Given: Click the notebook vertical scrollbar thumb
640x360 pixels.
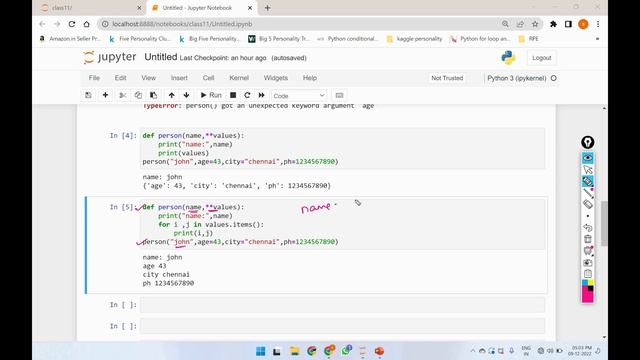Looking at the screenshot, I should (x=604, y=223).
